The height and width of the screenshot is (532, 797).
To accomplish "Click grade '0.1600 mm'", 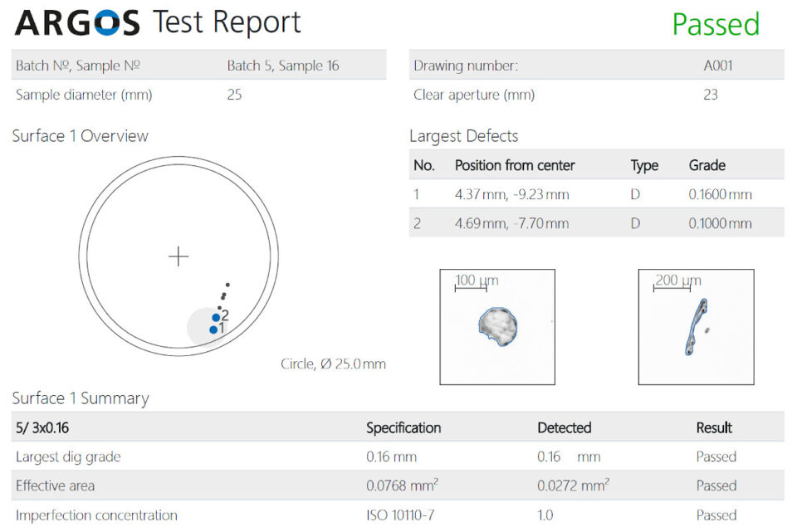I will [x=721, y=194].
